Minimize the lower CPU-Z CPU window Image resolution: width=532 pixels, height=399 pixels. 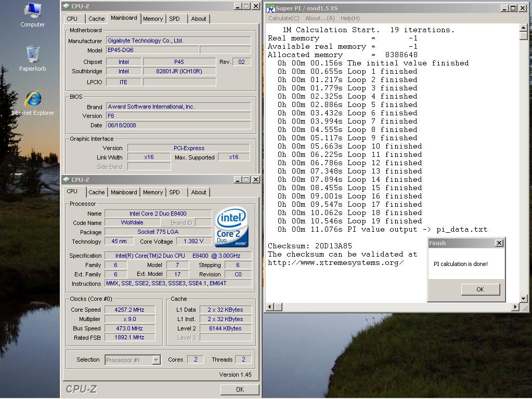238,180
